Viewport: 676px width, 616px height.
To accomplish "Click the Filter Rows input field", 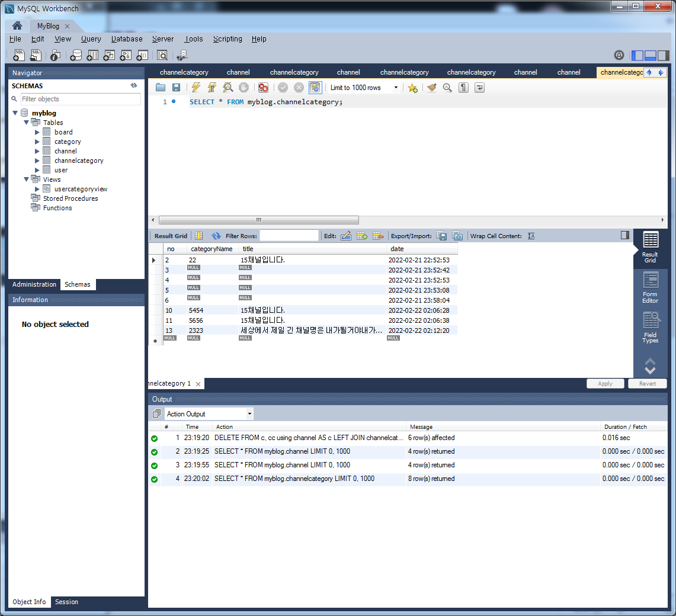I will tap(289, 236).
